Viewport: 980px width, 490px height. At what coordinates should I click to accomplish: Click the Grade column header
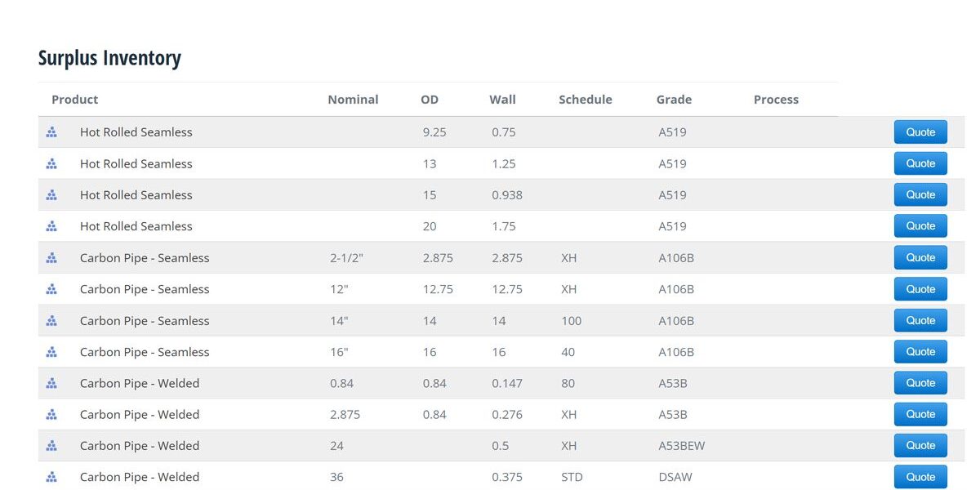(674, 100)
